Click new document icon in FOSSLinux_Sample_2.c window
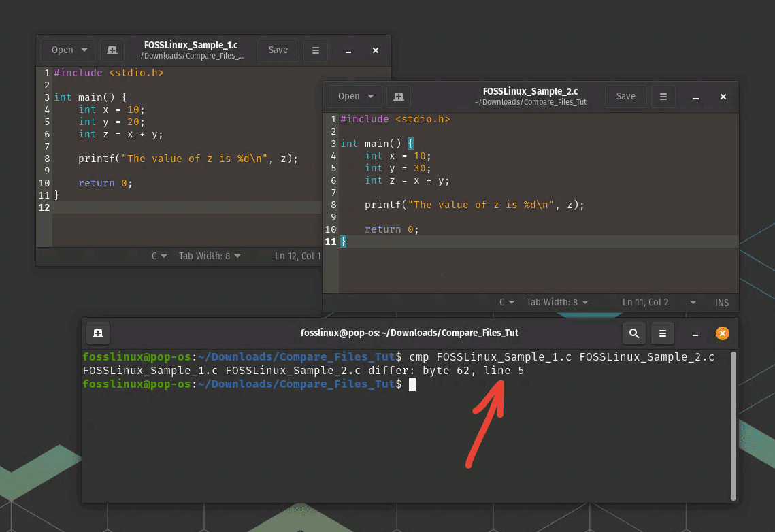The width and height of the screenshot is (775, 532). (x=399, y=97)
